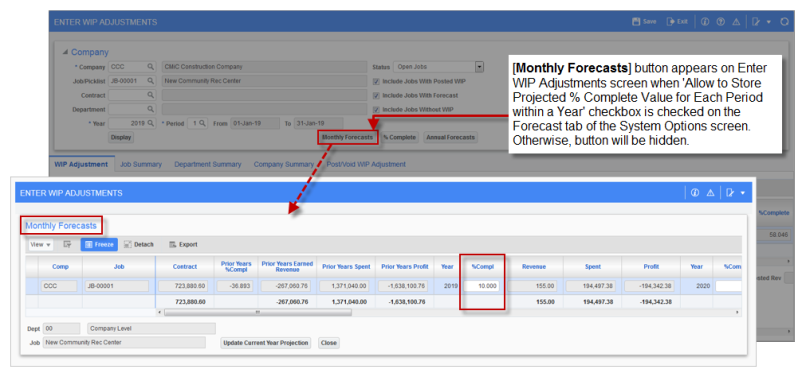Open the Status dropdown arrow
802x373 pixels.
(479, 67)
